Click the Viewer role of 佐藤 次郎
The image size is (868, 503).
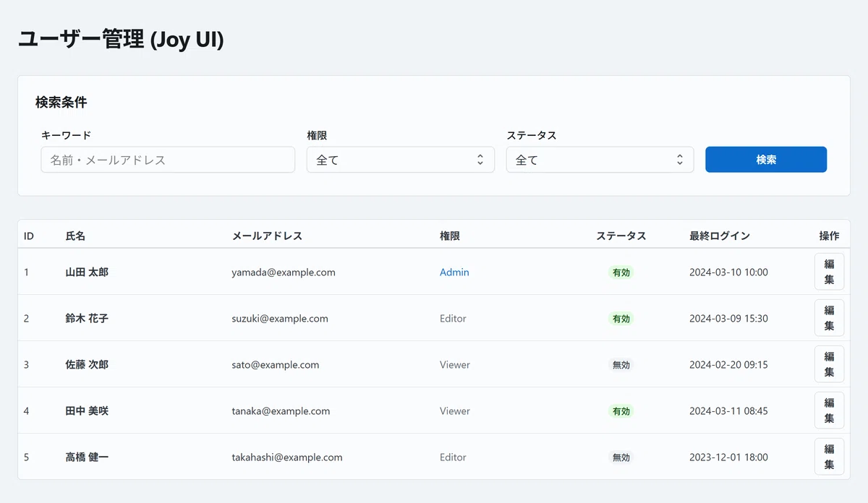pyautogui.click(x=455, y=365)
